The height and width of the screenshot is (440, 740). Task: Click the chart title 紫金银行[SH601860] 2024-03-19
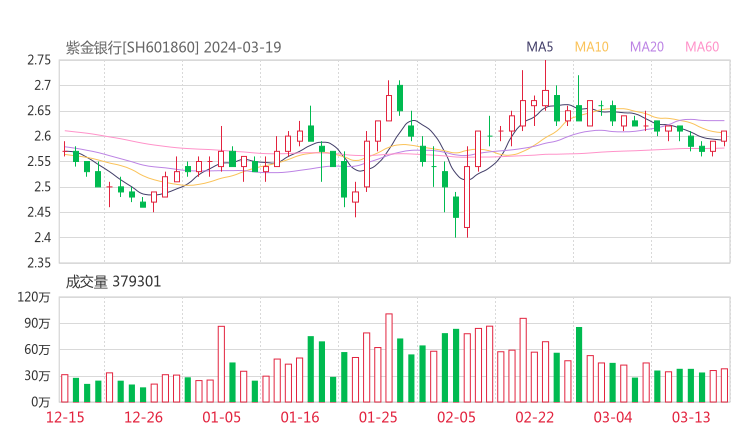point(173,48)
